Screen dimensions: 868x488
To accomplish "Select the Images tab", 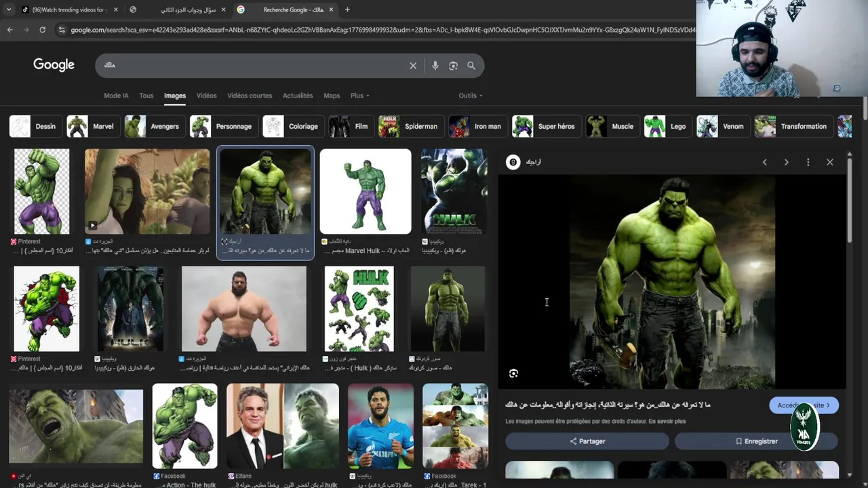I will point(175,96).
